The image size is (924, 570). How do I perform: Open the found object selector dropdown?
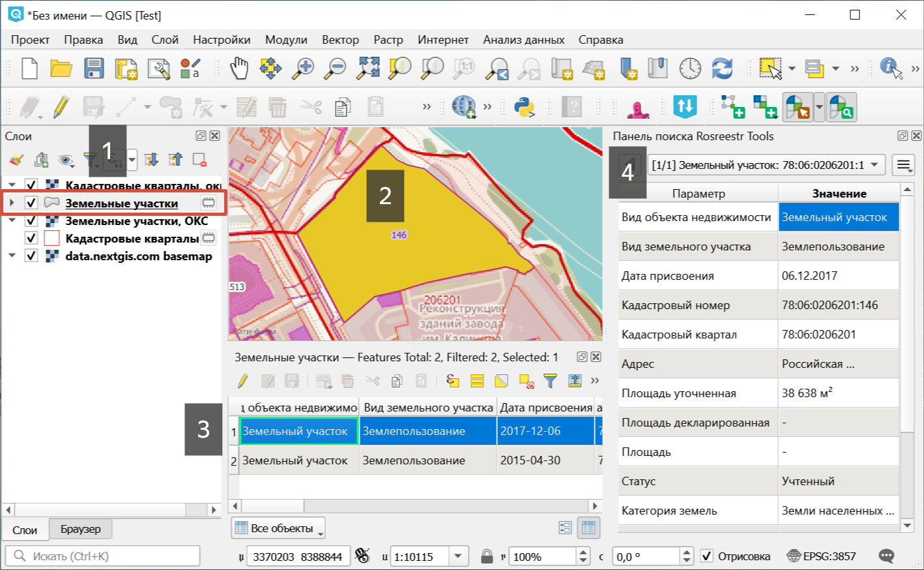pyautogui.click(x=766, y=165)
